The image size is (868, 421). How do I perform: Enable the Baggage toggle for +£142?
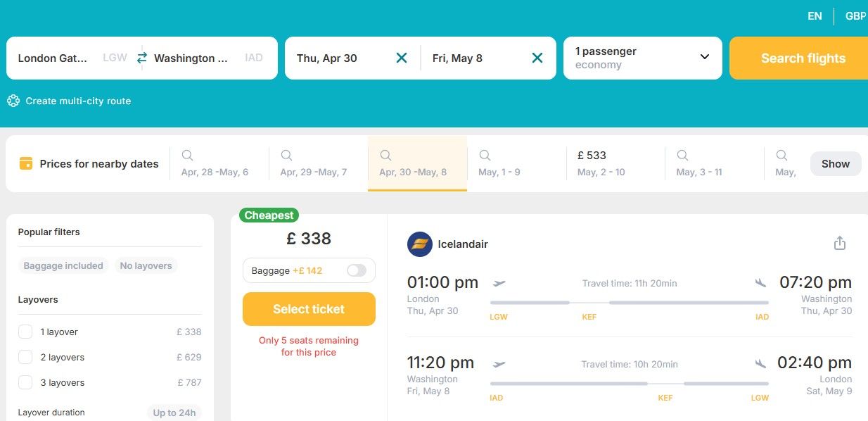pos(356,270)
